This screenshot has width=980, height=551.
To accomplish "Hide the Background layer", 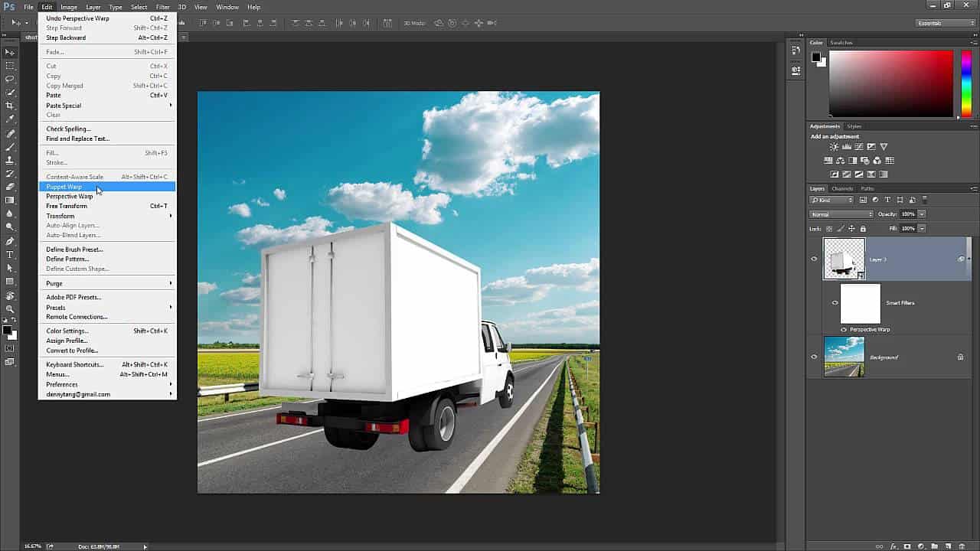I will [814, 357].
